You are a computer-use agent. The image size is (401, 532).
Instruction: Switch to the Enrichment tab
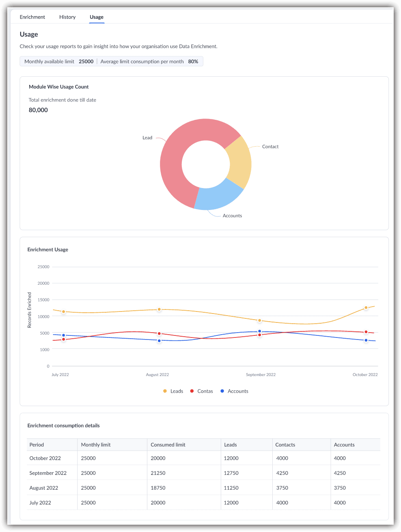tap(32, 17)
